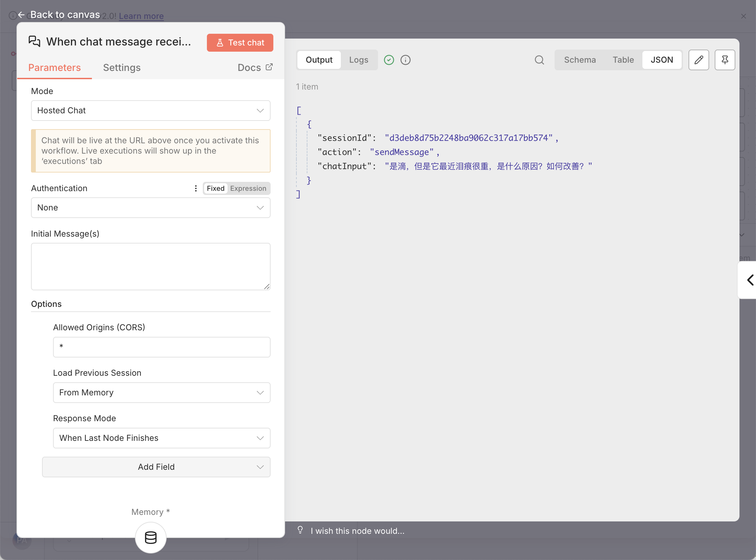
Task: Click the Memory database connector icon
Action: [151, 537]
